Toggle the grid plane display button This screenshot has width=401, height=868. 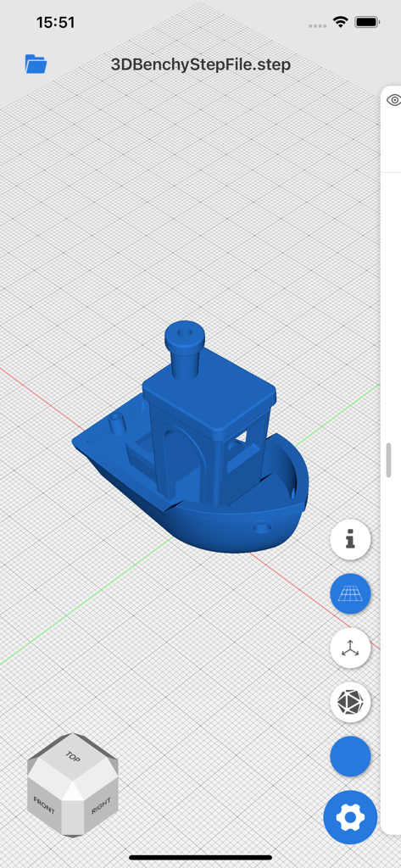coord(350,593)
